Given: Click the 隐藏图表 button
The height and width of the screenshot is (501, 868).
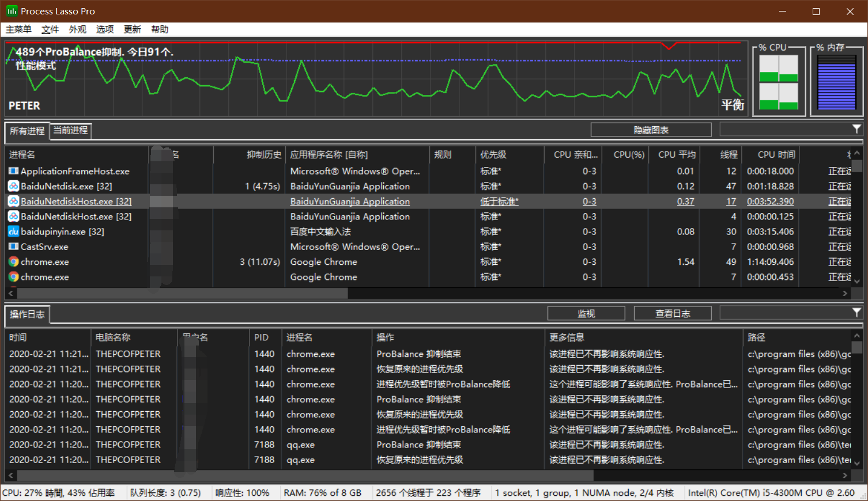Looking at the screenshot, I should click(x=651, y=130).
